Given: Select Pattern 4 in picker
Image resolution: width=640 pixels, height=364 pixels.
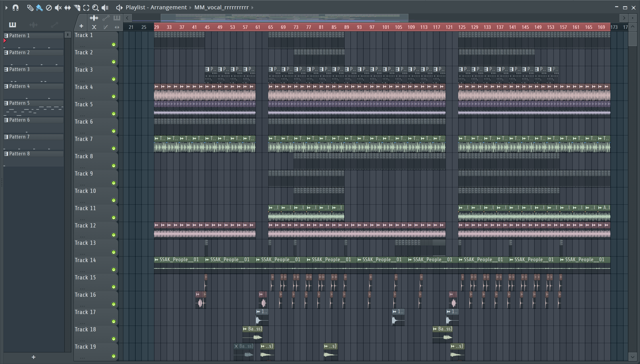Looking at the screenshot, I should coord(34,86).
